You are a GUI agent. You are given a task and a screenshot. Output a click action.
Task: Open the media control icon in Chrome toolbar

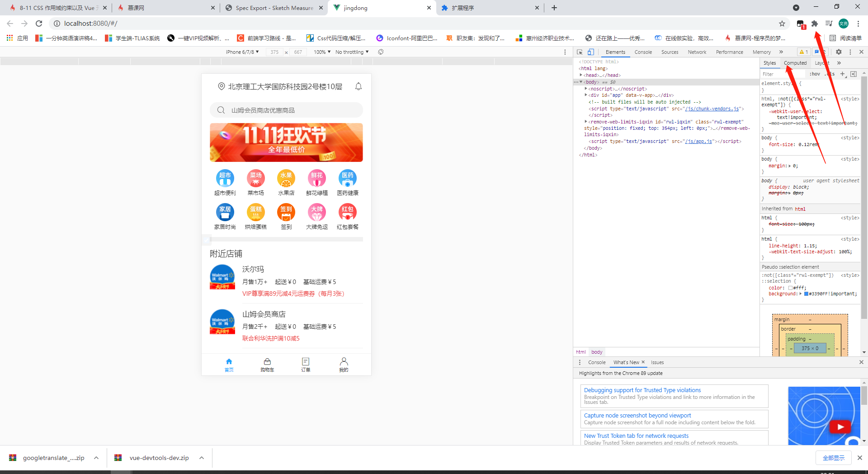coord(829,24)
